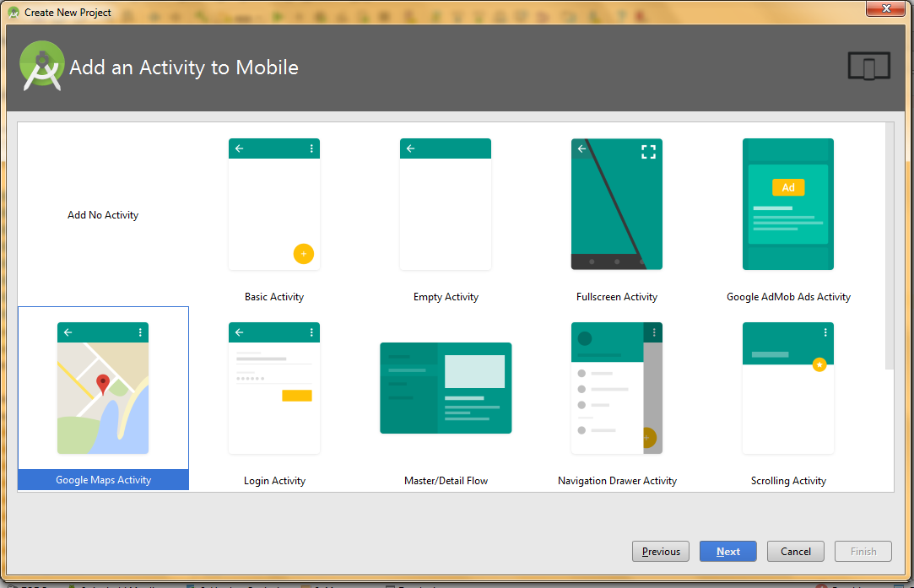Click the Android Studio logo in header
This screenshot has width=914, height=588.
[x=41, y=66]
